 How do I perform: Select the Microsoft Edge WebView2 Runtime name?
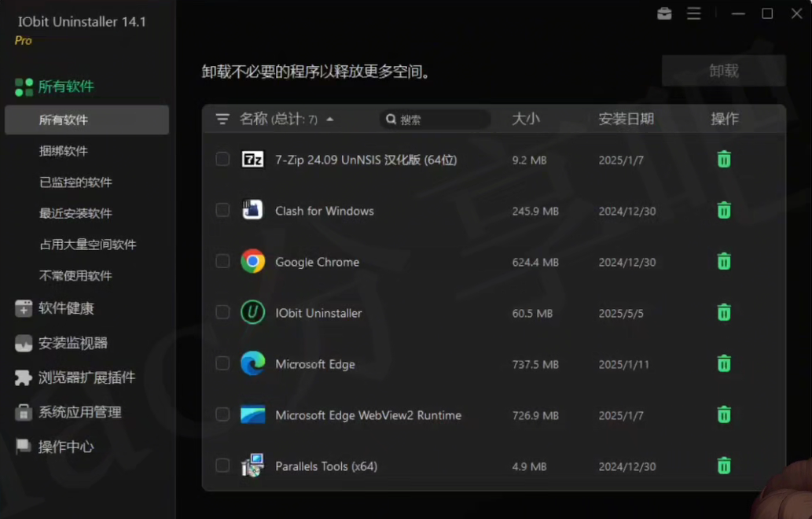point(368,415)
